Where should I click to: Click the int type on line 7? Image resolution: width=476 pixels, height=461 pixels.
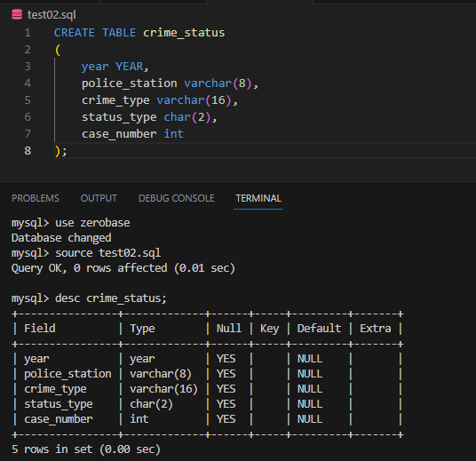coord(174,134)
